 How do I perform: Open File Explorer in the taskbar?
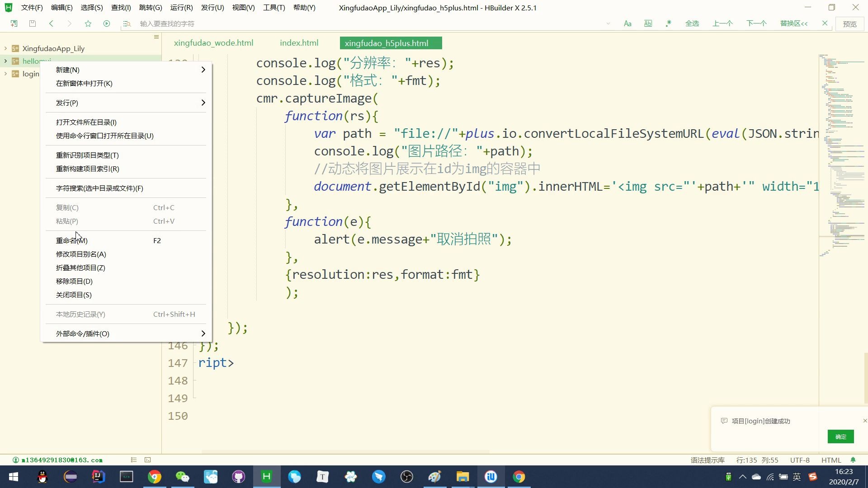[462, 477]
